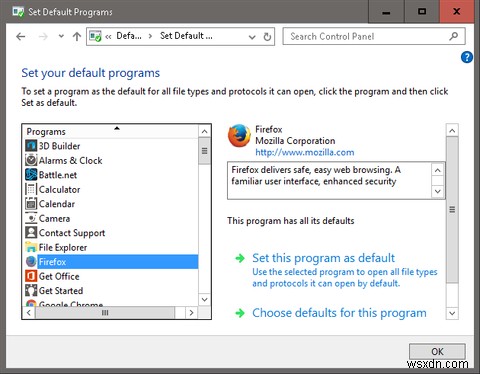Click the Get Office icon
480x374 pixels.
(x=31, y=276)
